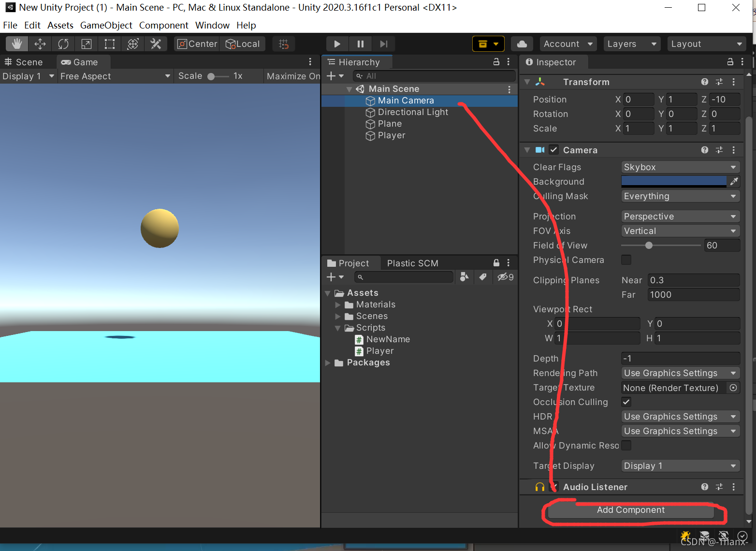756x551 pixels.
Task: Click Add Component button
Action: click(631, 510)
